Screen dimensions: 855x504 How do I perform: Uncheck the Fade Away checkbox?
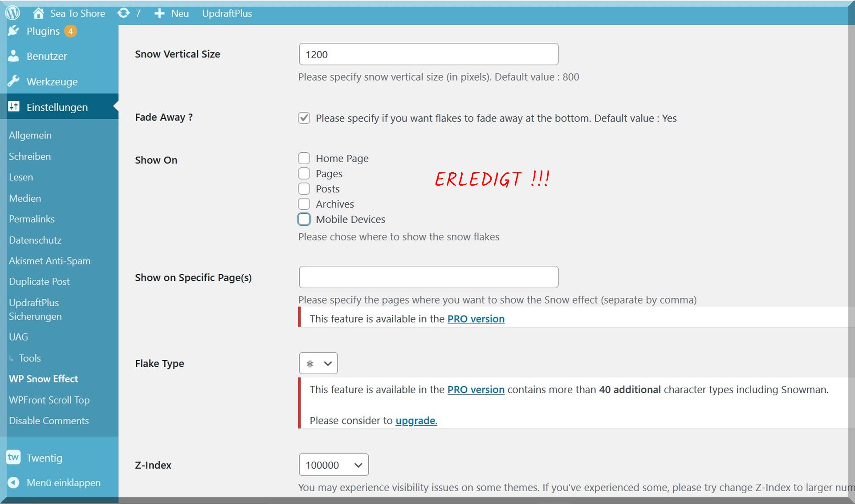(x=304, y=118)
